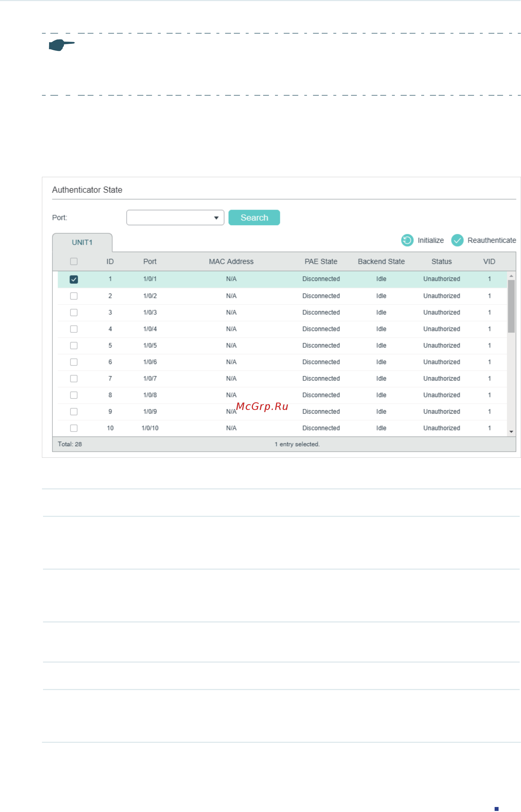Click the Reauthenticate checkmark icon
The width and height of the screenshot is (521, 812).
tap(457, 240)
